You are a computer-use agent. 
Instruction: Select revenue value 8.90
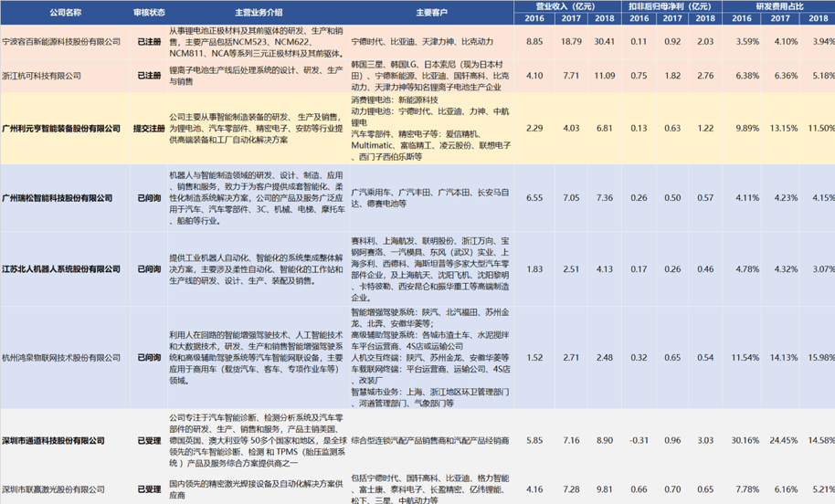(x=605, y=441)
